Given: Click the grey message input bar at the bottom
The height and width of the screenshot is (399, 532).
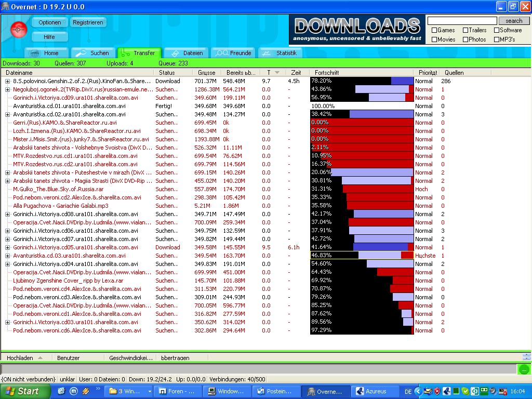Looking at the screenshot, I should coord(259,369).
